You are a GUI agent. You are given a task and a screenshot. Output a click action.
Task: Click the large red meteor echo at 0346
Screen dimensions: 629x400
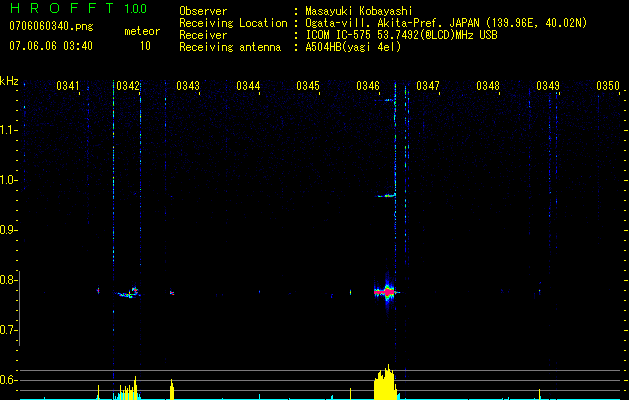coord(385,292)
